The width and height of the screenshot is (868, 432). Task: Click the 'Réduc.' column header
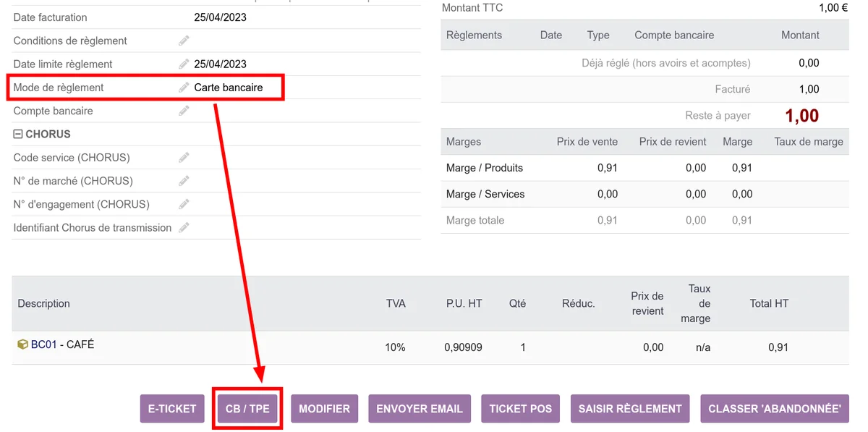click(x=579, y=304)
